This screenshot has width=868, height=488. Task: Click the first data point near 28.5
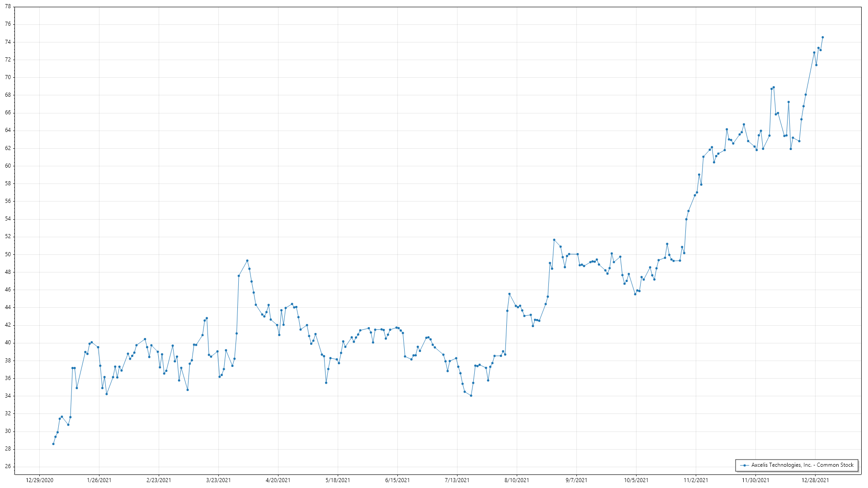(x=53, y=444)
